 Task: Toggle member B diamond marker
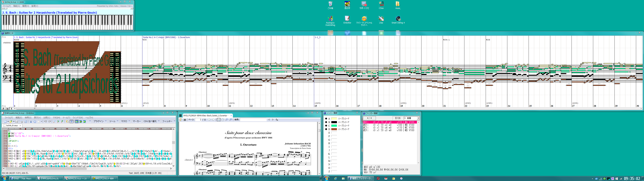click(326, 122)
